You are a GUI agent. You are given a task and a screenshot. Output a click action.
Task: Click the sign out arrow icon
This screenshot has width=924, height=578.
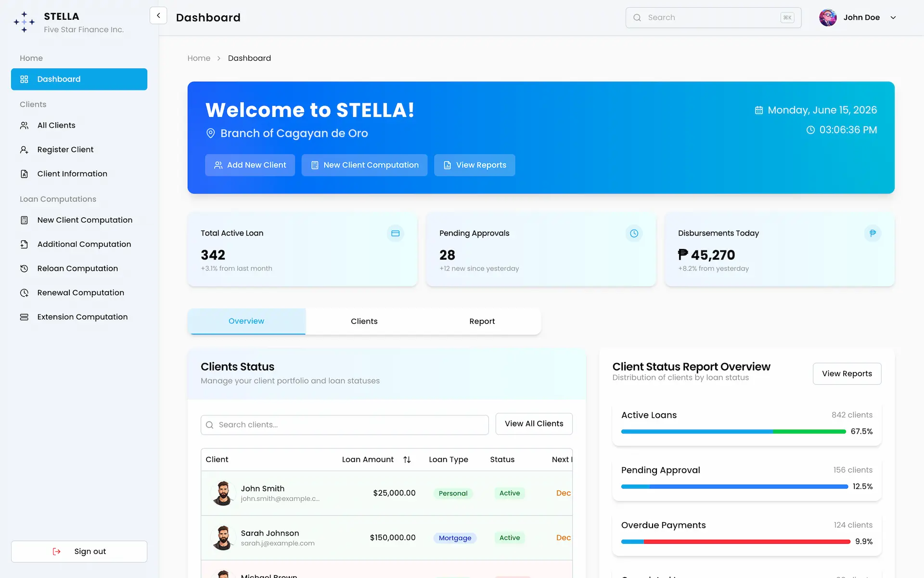57,552
